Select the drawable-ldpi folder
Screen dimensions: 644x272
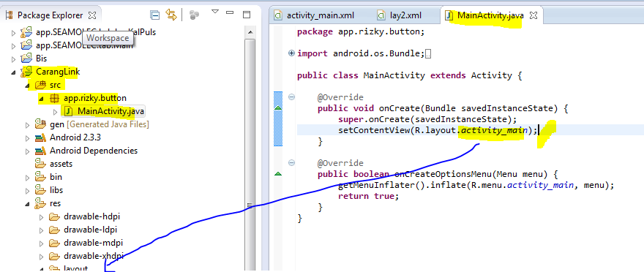(x=91, y=230)
